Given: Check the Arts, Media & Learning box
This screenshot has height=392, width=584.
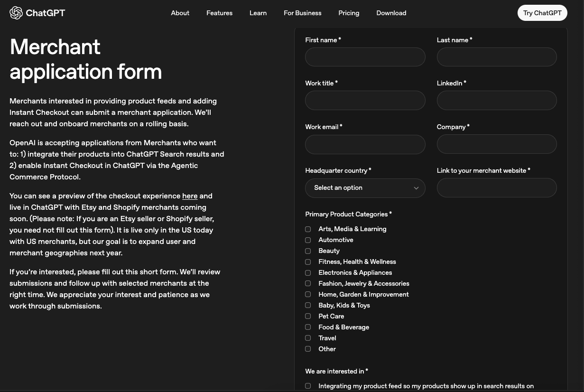Looking at the screenshot, I should click(308, 229).
